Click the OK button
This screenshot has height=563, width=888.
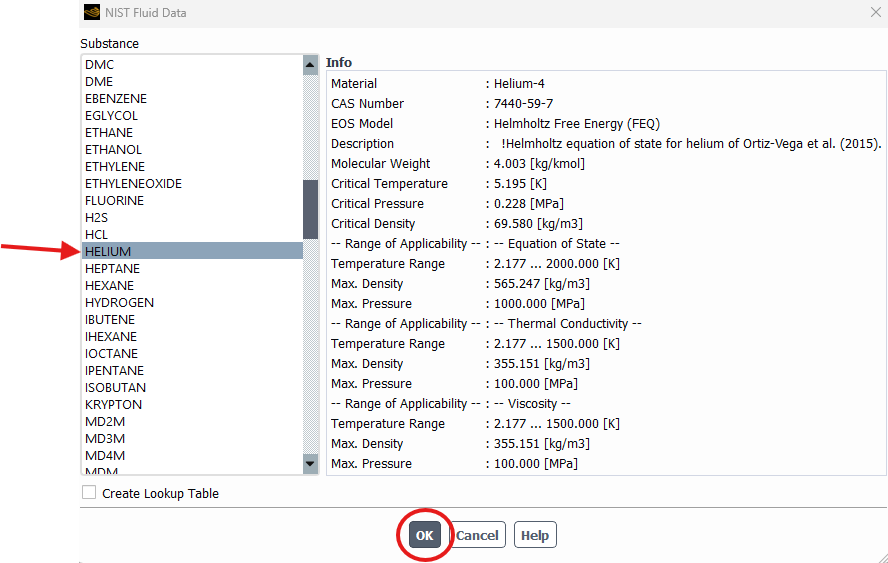coord(425,535)
